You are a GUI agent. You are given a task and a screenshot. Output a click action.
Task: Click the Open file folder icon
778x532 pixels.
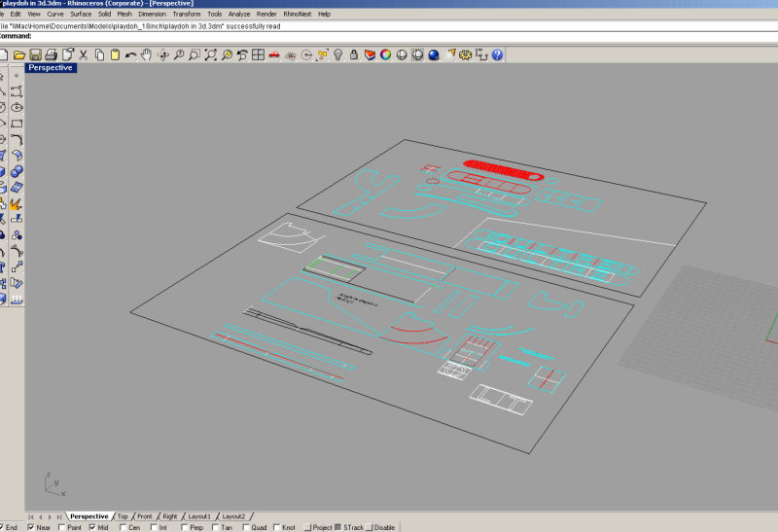18,55
